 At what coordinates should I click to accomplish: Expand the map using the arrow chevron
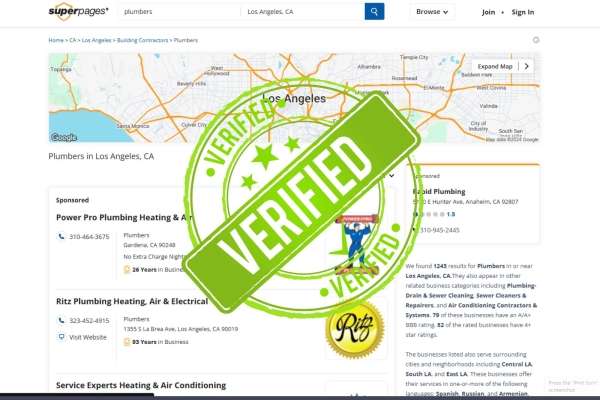(527, 66)
